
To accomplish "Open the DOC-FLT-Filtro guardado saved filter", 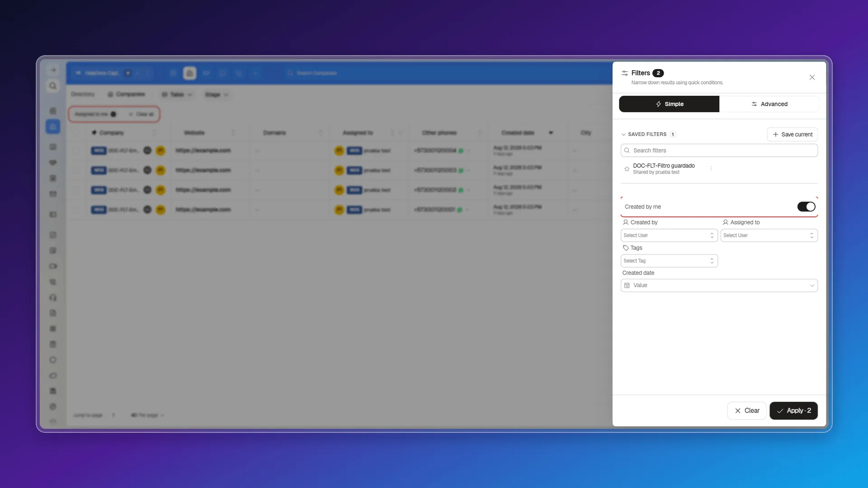I will coord(664,169).
